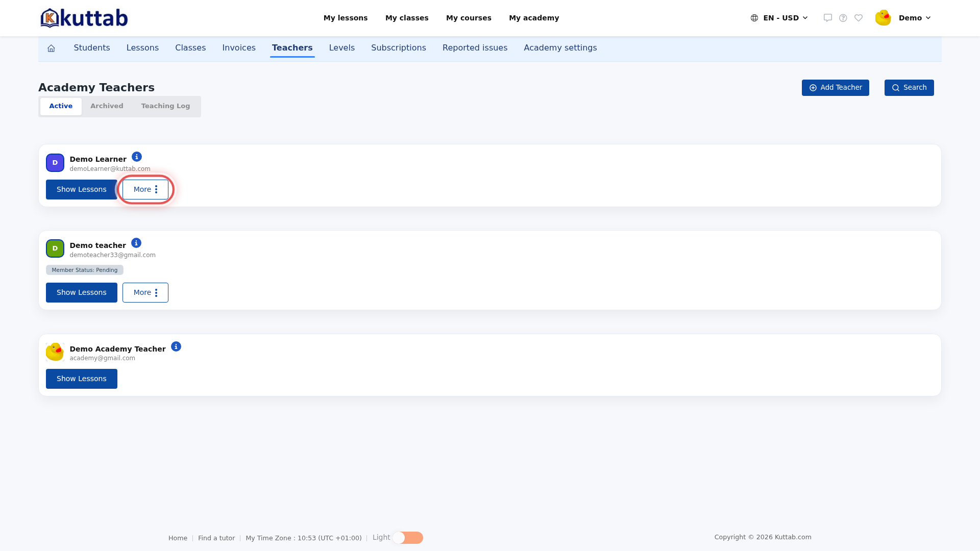
Task: Click the Demo Learner name
Action: coord(98,159)
